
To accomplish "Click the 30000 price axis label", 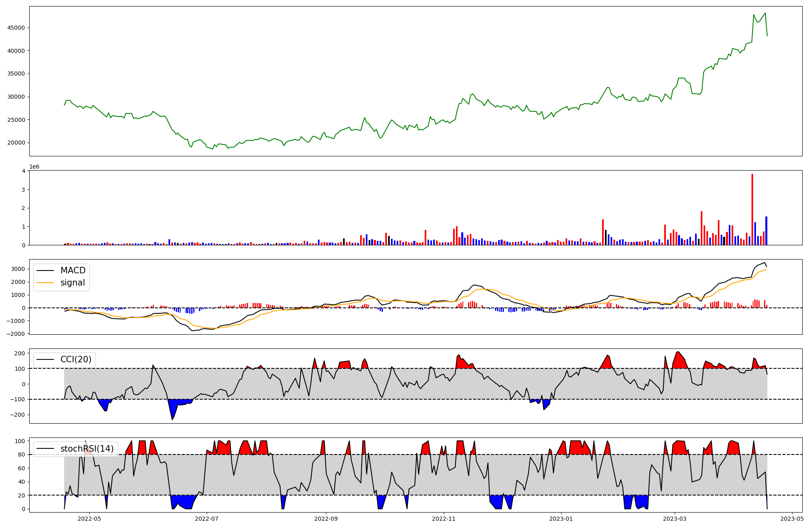I will coord(16,97).
